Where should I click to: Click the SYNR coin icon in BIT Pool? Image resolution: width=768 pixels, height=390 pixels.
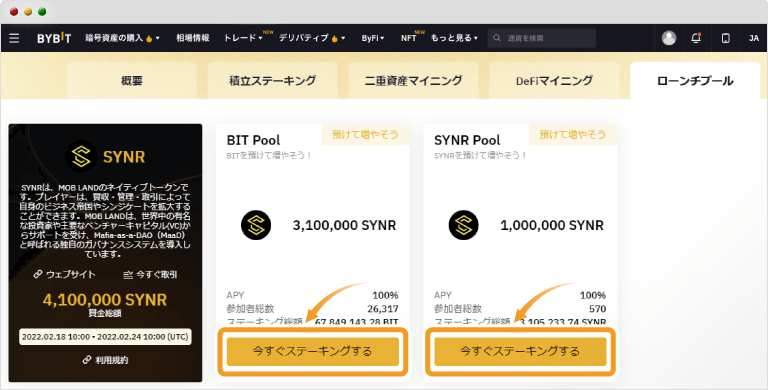[256, 225]
